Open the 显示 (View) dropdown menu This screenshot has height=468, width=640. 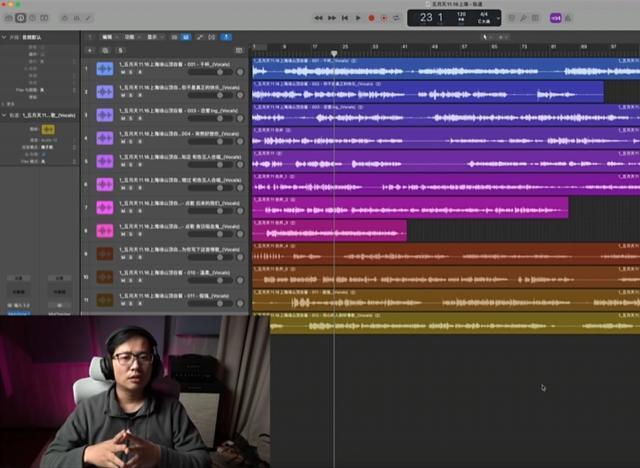(154, 37)
